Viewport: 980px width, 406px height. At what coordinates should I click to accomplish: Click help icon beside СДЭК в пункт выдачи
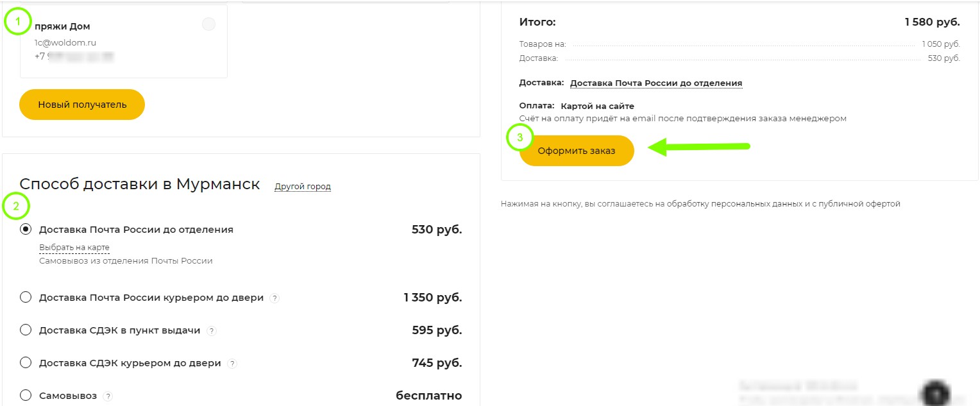(212, 331)
